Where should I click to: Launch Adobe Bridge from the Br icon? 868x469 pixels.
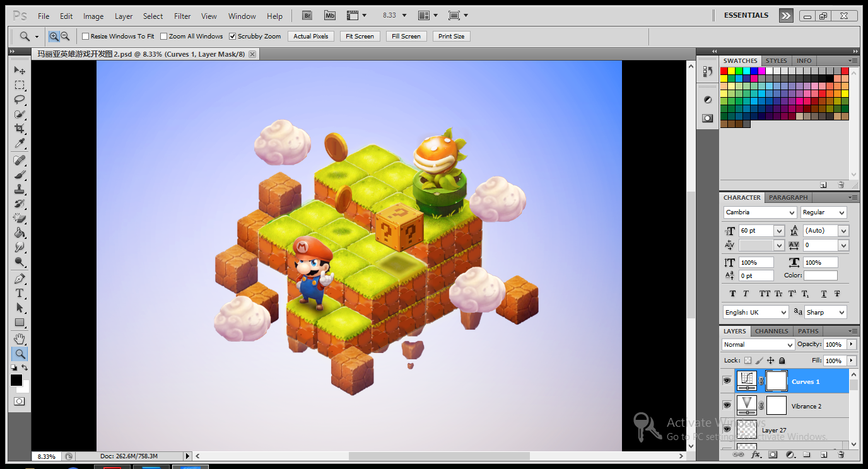click(x=307, y=15)
